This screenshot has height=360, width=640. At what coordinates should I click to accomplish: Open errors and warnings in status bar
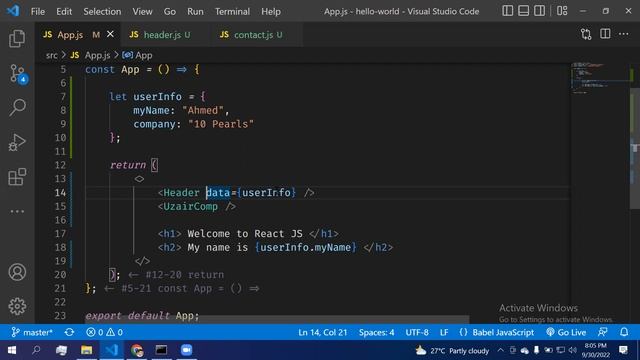click(x=104, y=332)
